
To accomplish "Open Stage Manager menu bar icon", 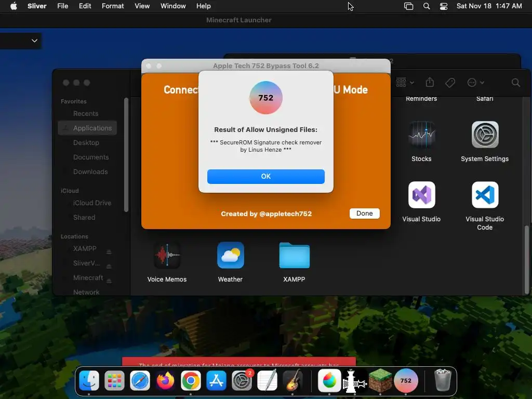I will point(408,6).
